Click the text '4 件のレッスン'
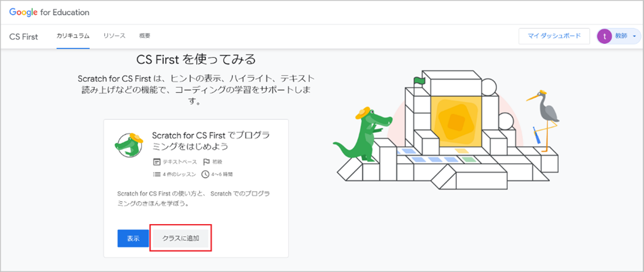The image size is (644, 272). coord(180,174)
